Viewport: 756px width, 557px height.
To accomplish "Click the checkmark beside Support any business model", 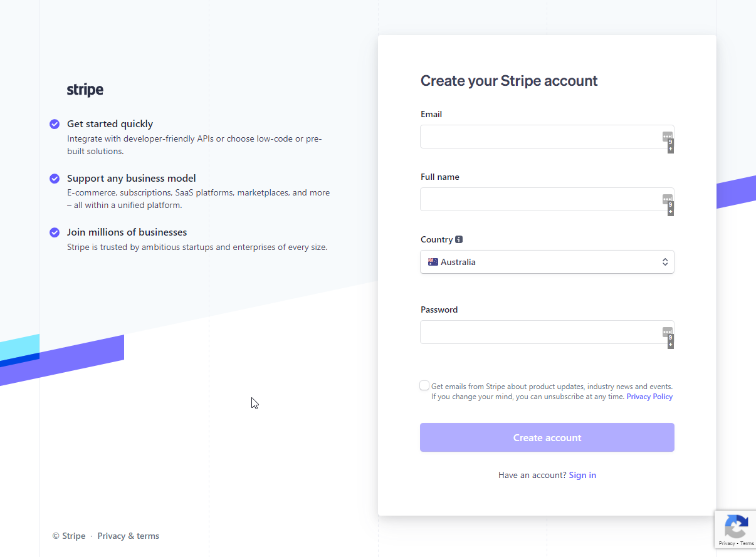I will coord(55,179).
